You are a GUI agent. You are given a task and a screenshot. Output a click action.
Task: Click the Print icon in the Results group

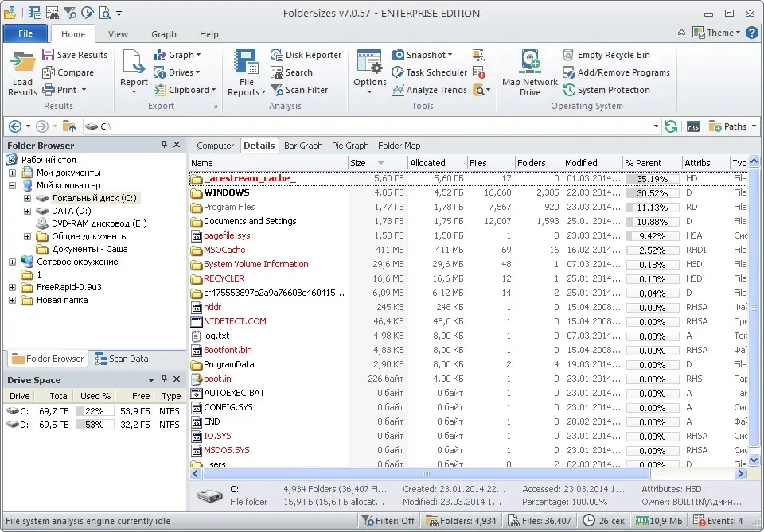coord(49,90)
